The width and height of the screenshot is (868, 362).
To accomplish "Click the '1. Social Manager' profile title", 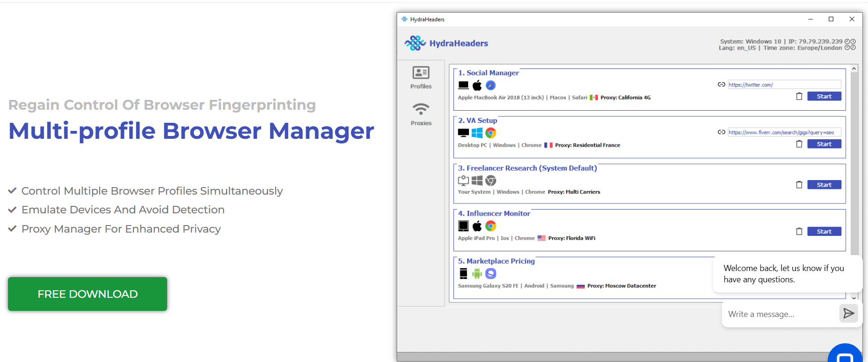I will 488,73.
